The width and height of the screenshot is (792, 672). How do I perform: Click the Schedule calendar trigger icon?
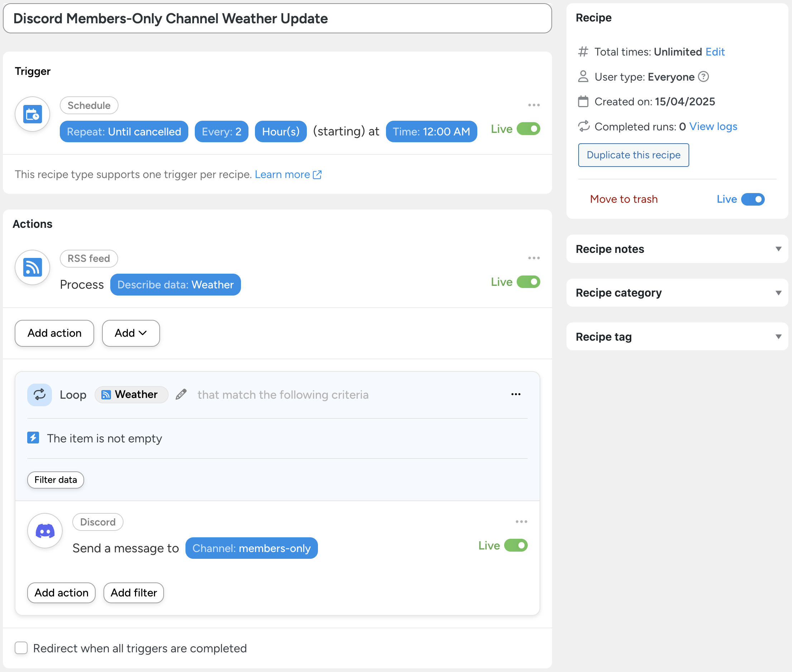point(32,114)
